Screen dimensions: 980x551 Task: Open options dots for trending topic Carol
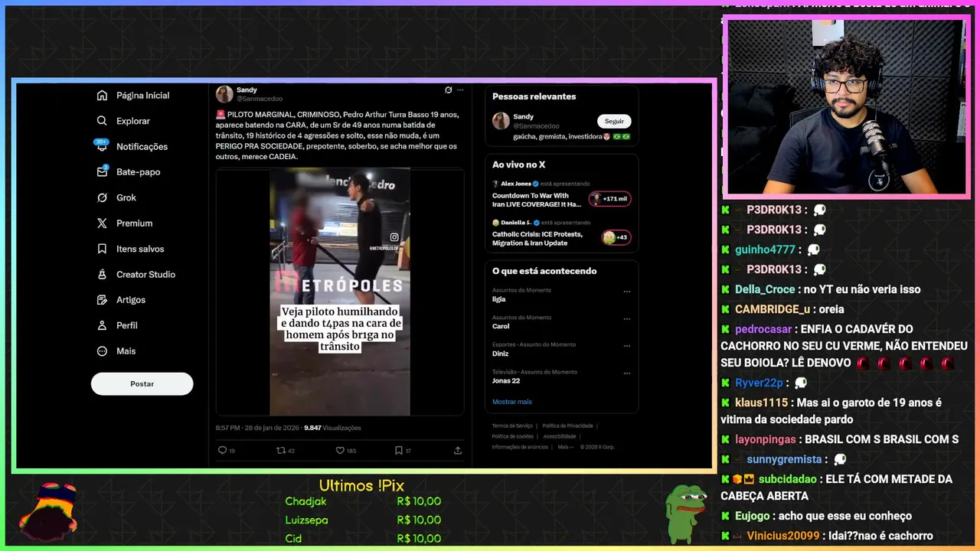627,319
